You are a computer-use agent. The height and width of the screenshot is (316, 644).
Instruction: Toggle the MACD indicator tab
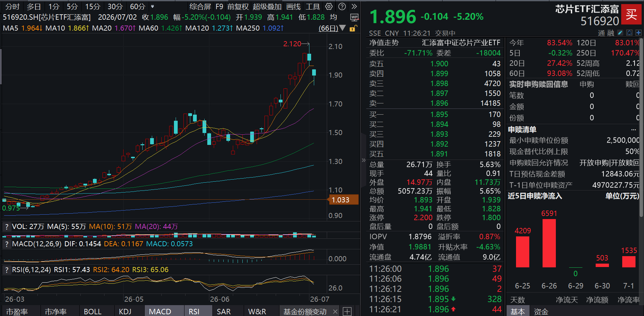click(x=160, y=311)
